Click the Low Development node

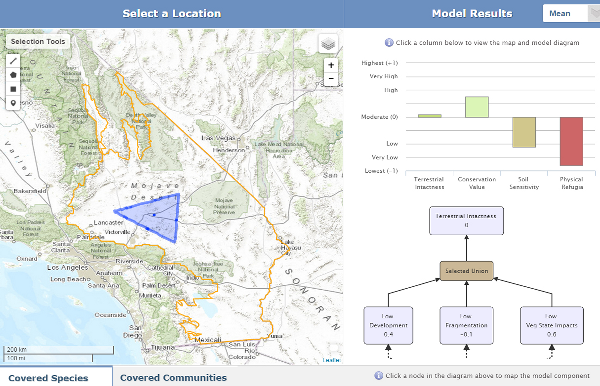click(388, 325)
